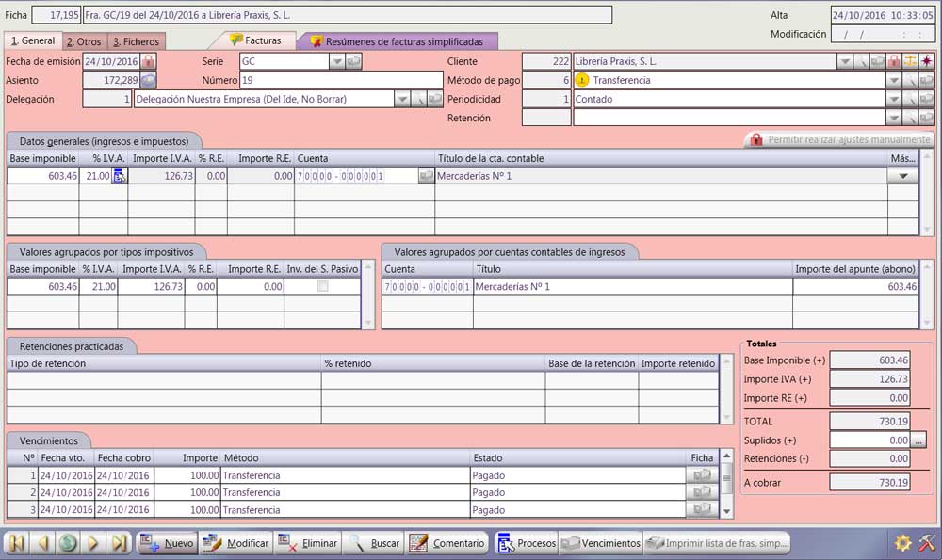Switch to the 2. Otros tab
The width and height of the screenshot is (942, 560).
tap(84, 41)
